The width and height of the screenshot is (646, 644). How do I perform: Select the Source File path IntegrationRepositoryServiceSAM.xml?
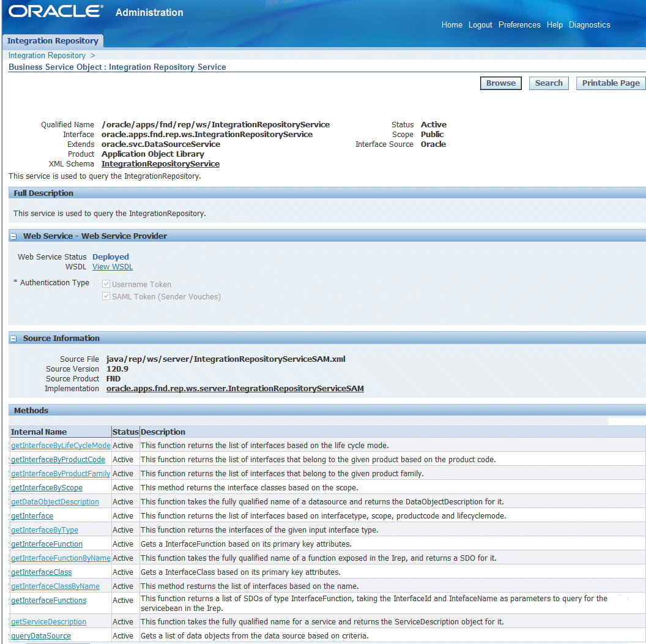pyautogui.click(x=226, y=359)
